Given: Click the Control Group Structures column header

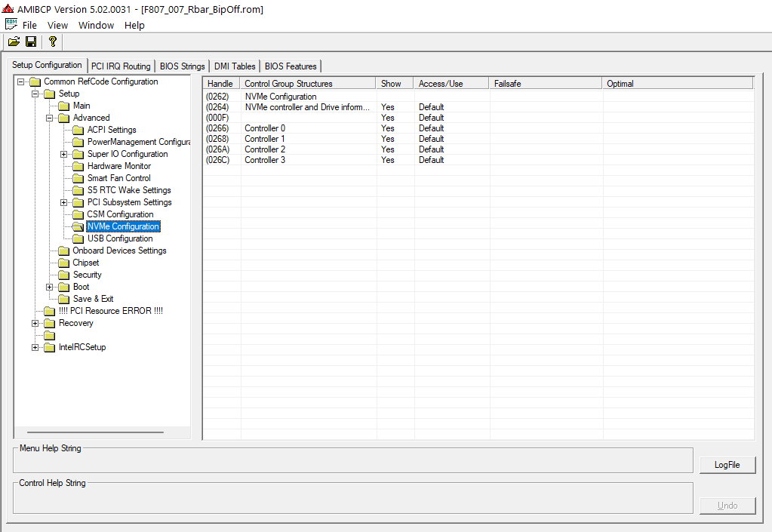Looking at the screenshot, I should tap(308, 84).
